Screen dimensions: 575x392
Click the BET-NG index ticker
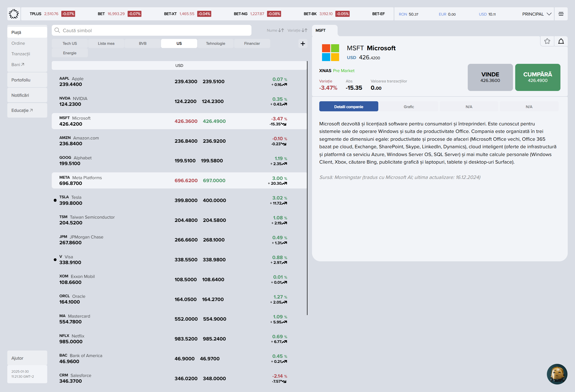pos(257,14)
